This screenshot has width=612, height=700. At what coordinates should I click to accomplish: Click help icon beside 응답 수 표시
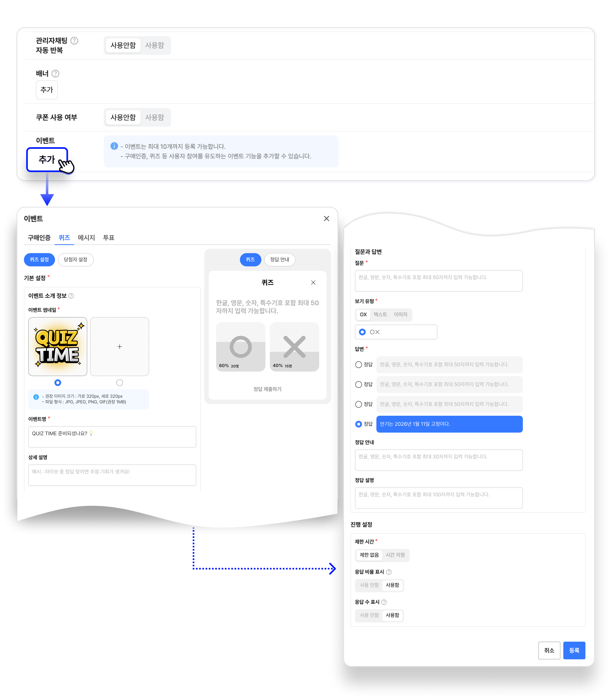(384, 602)
